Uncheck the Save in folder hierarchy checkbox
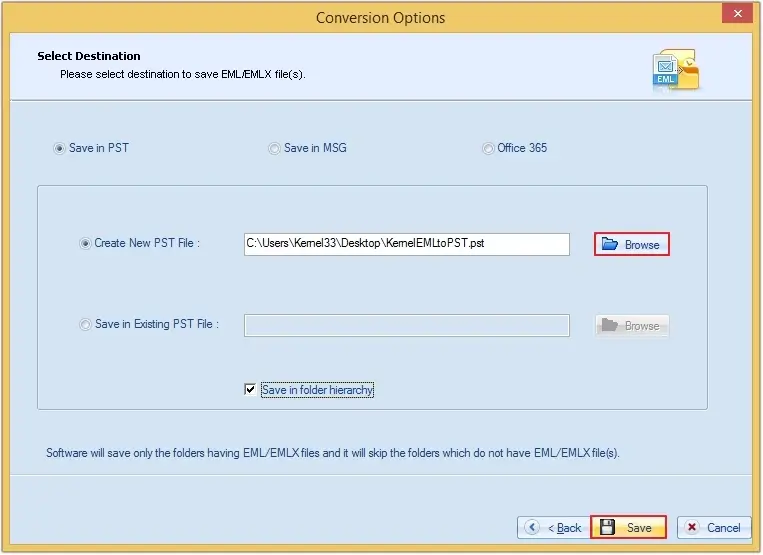This screenshot has height=555, width=763. tap(250, 390)
